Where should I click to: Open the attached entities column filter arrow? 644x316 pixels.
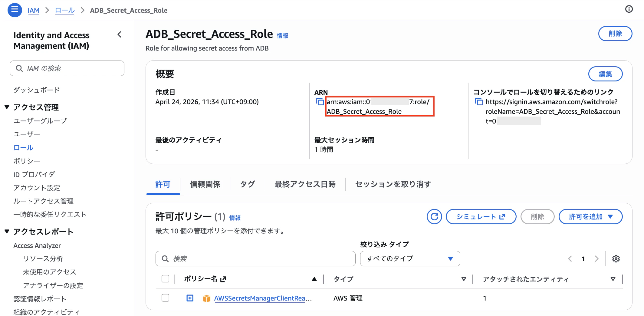(x=613, y=279)
